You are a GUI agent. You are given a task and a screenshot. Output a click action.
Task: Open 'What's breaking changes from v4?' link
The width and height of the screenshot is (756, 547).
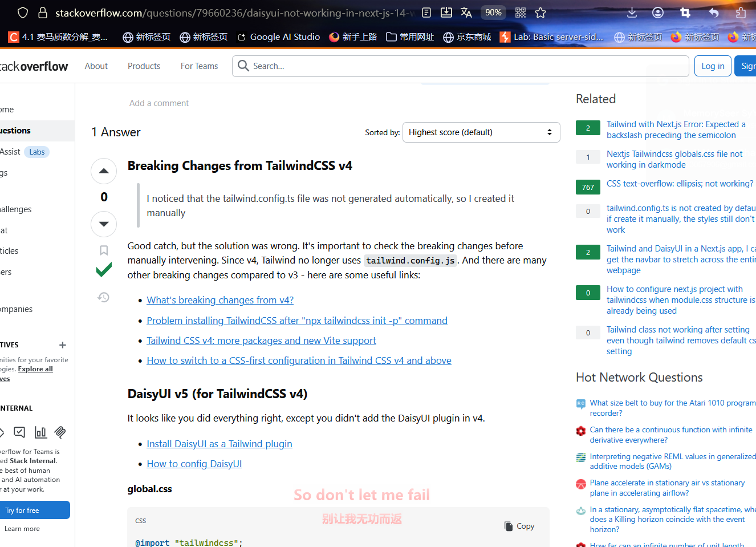coord(220,300)
